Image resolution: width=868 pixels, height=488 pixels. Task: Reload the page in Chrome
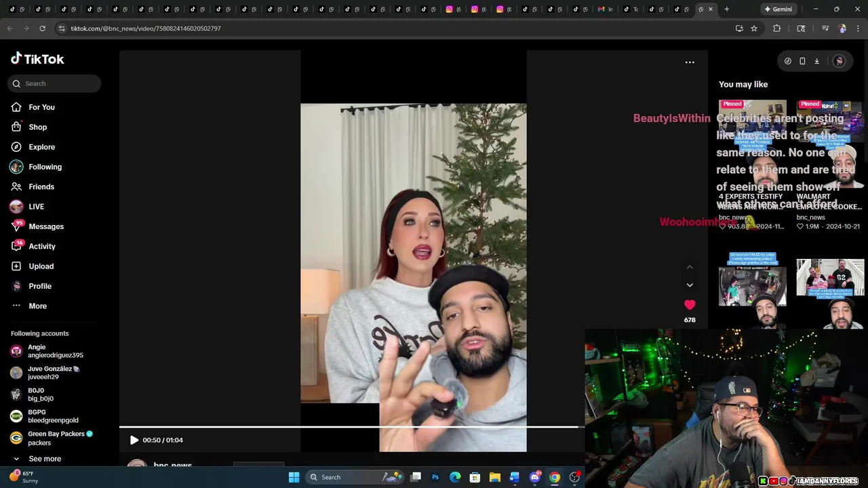42,28
